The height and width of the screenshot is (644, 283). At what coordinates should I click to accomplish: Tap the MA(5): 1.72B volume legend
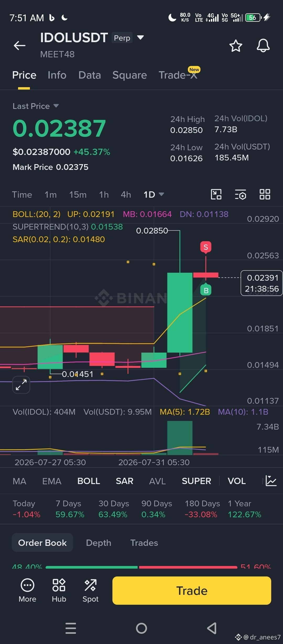coord(185,412)
